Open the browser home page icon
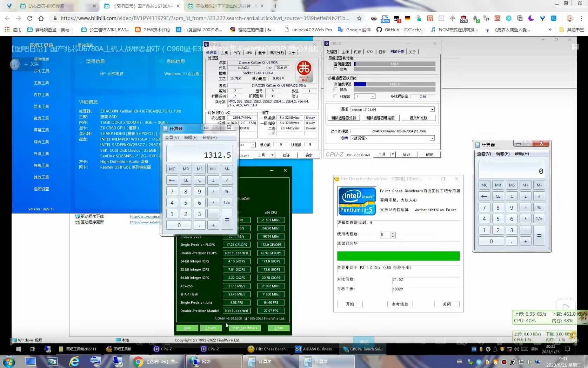Screen dimensions: 588x368 coord(41,18)
